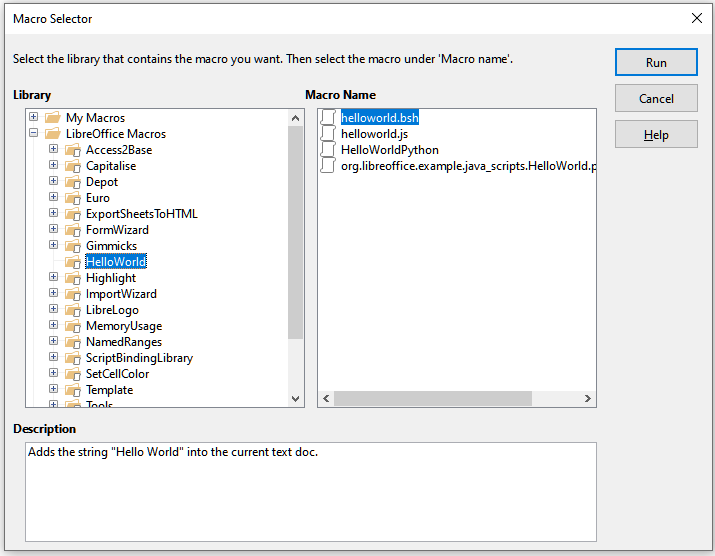Expand the SetCellColor library node

(53, 373)
